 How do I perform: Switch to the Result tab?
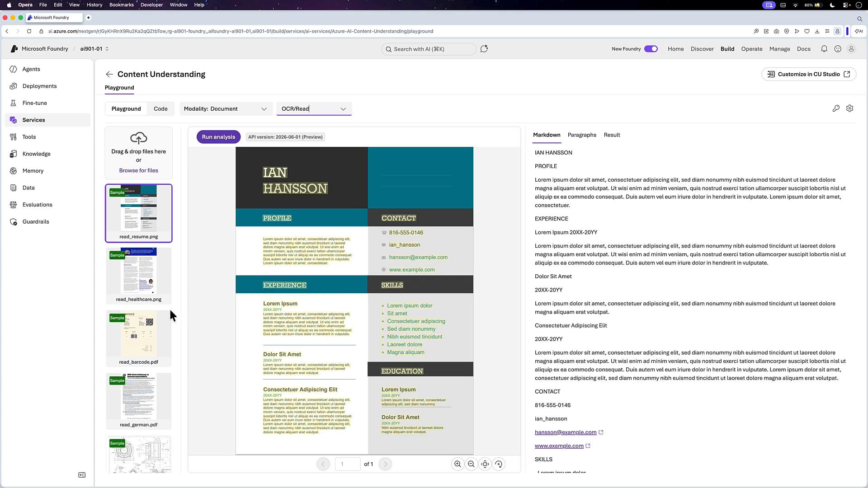612,135
